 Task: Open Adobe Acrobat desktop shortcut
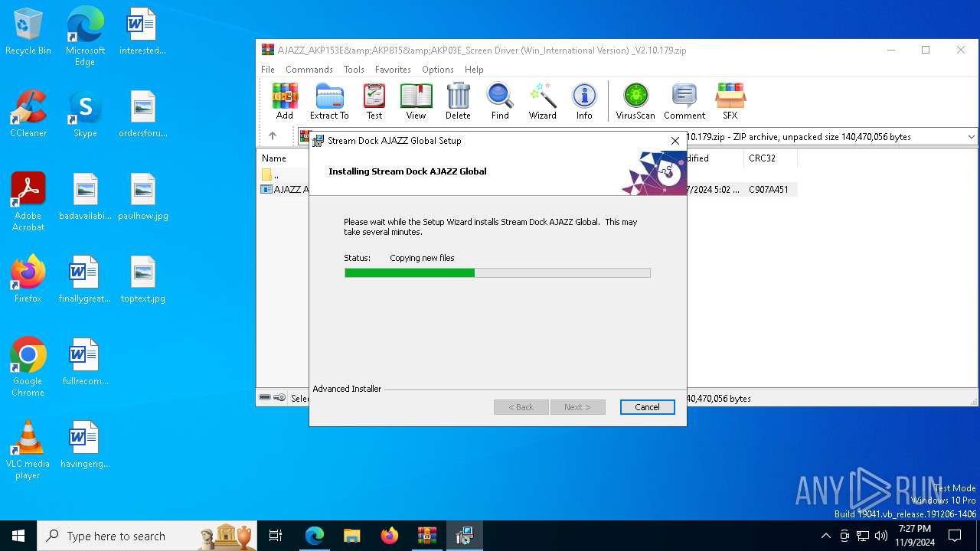coord(28,203)
